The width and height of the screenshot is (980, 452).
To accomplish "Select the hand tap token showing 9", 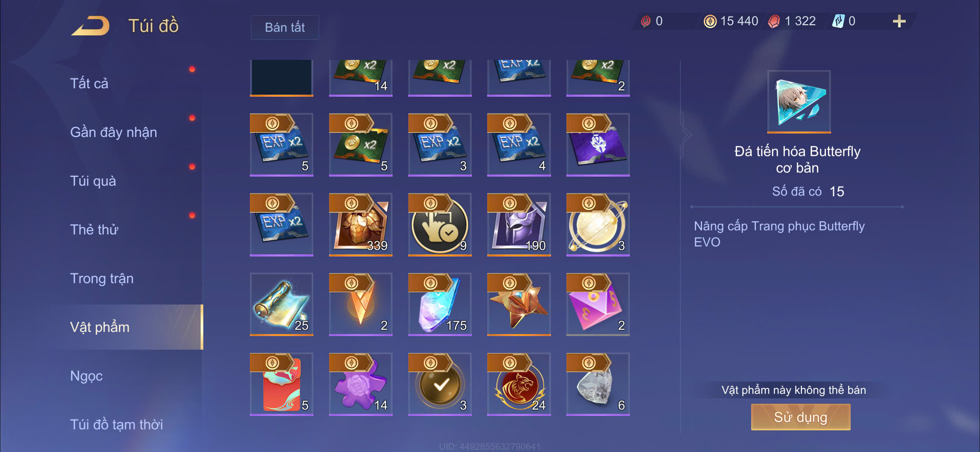I will [440, 224].
